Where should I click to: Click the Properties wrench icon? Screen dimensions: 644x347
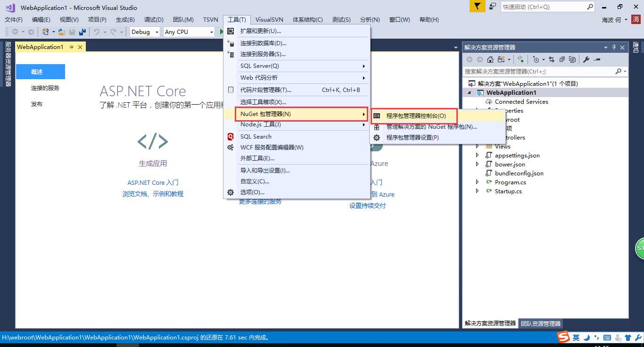586,59
